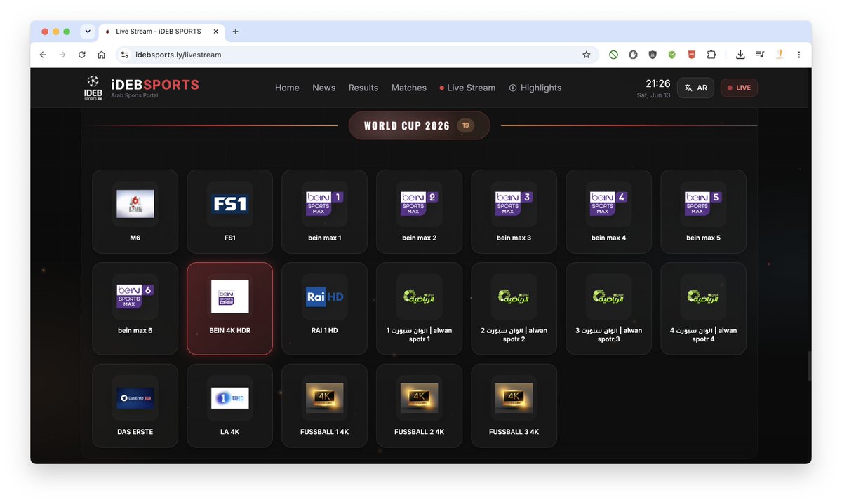This screenshot has width=842, height=504.
Task: View site information icon in address bar
Action: pyautogui.click(x=124, y=55)
